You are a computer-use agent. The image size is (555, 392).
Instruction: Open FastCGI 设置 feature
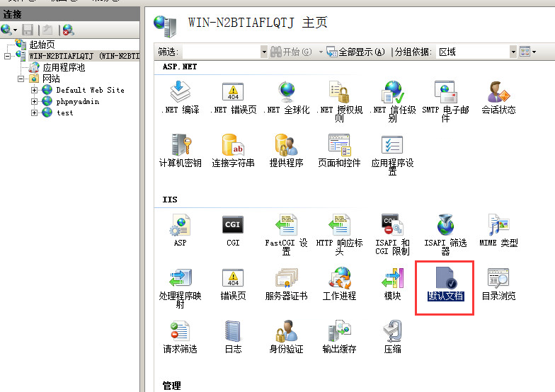click(x=286, y=234)
